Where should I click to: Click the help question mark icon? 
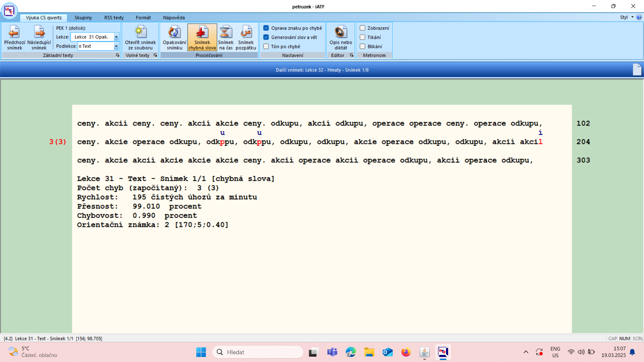point(639,17)
